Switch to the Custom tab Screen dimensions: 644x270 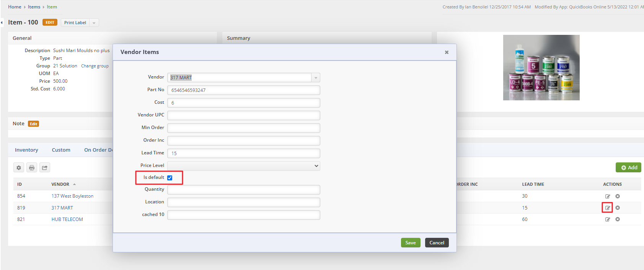tap(61, 150)
